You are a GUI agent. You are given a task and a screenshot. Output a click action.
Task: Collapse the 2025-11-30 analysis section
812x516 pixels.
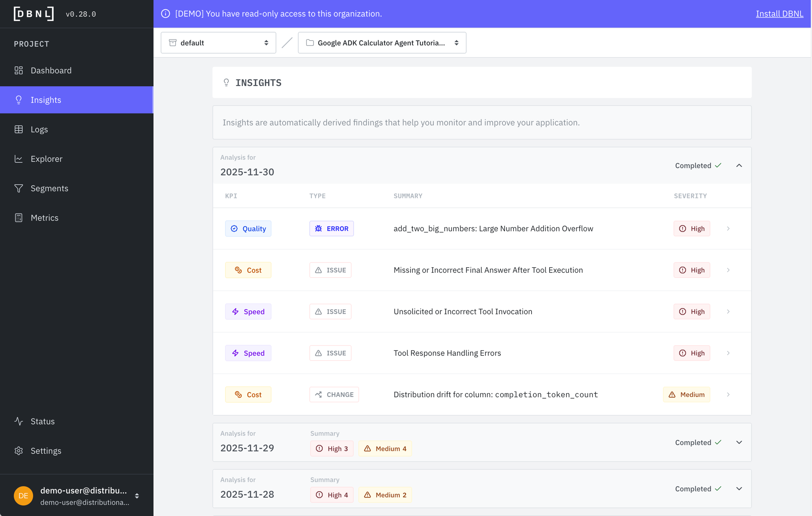pos(739,166)
